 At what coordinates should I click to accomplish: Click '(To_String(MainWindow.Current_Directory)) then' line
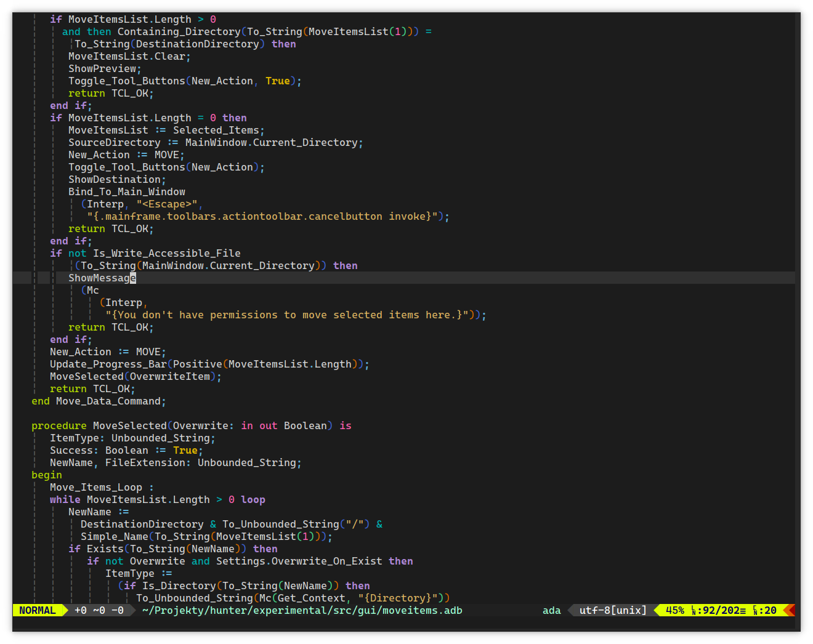(216, 265)
